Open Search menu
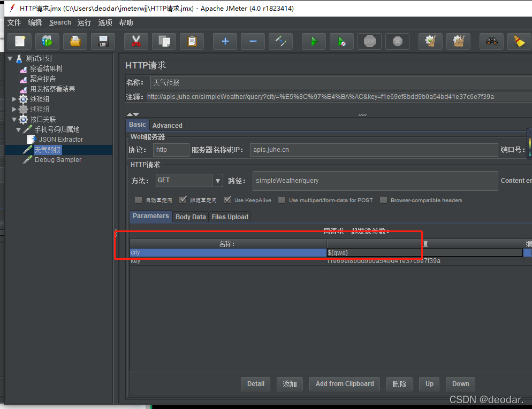 (60, 22)
